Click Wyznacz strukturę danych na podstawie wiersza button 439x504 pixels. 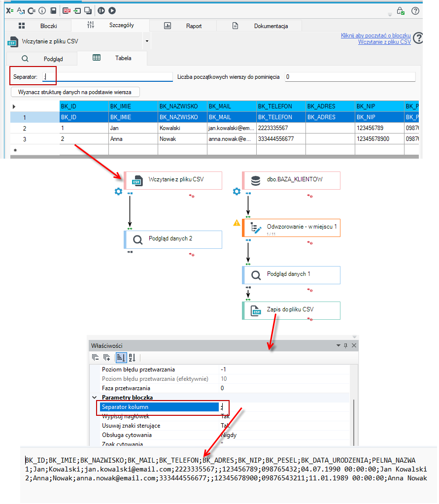click(75, 92)
